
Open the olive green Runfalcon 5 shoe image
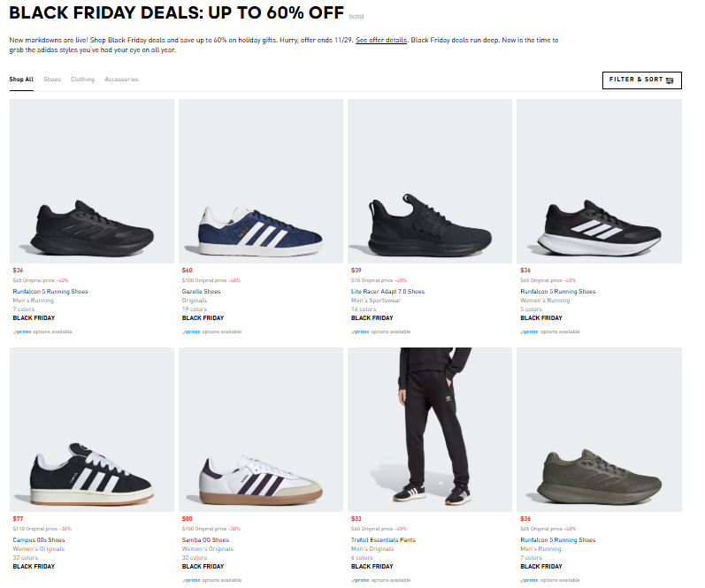(x=599, y=430)
